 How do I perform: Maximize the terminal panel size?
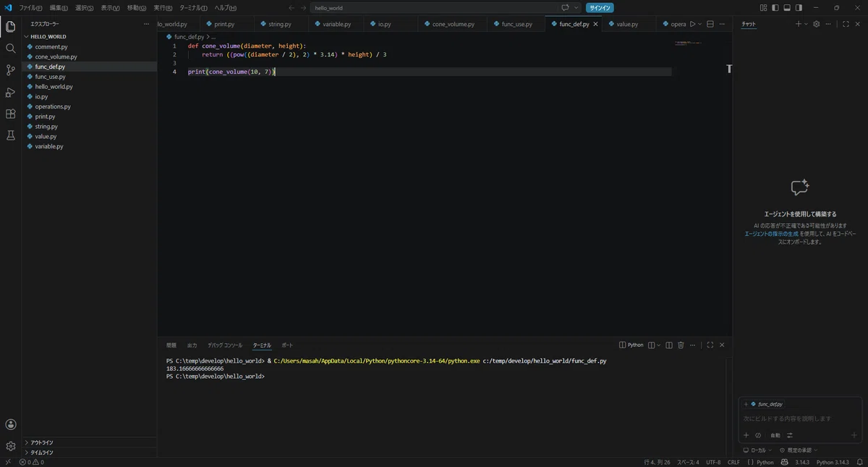710,345
